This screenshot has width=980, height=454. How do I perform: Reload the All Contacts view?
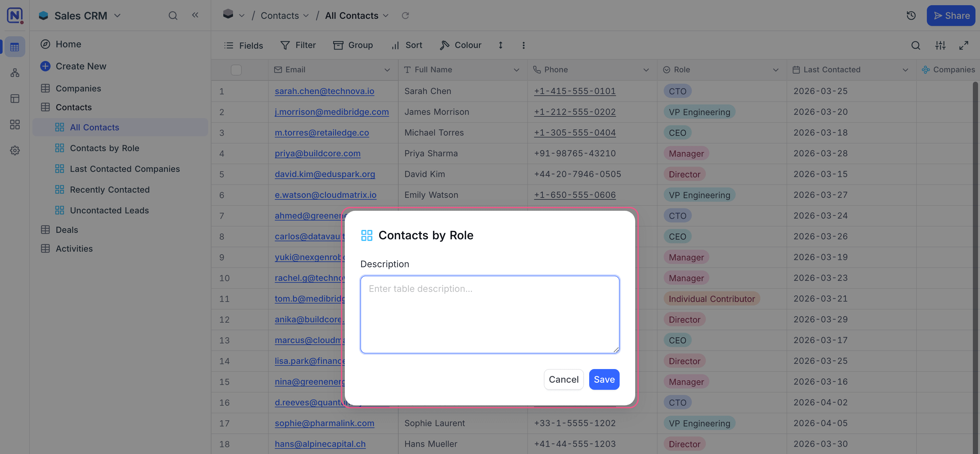click(405, 16)
